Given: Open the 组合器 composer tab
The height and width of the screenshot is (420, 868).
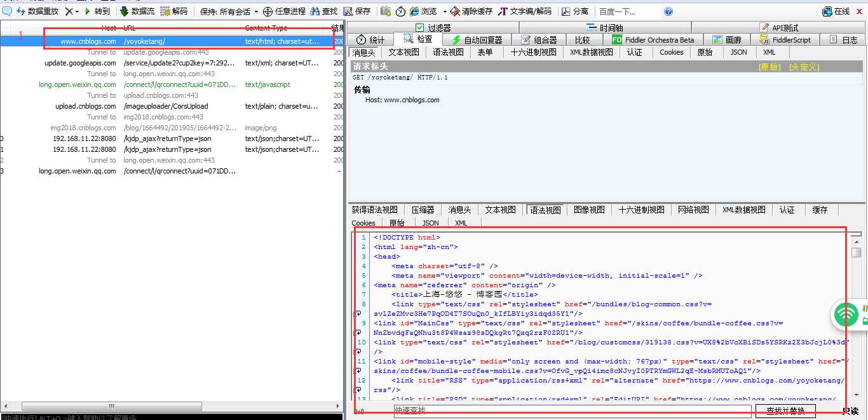Looking at the screenshot, I should click(539, 39).
